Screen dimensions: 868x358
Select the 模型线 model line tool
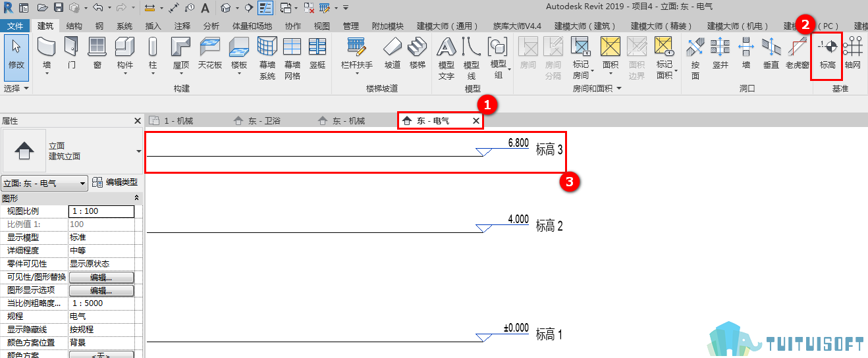472,58
